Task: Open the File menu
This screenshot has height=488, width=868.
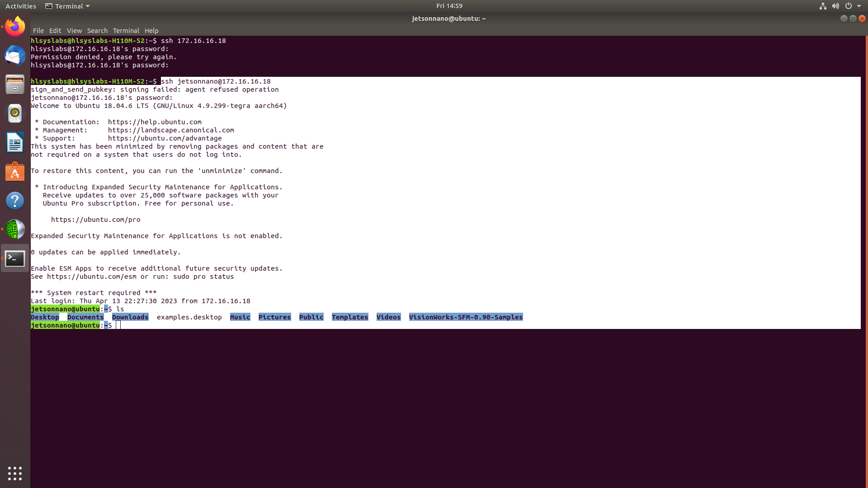Action: pyautogui.click(x=38, y=31)
